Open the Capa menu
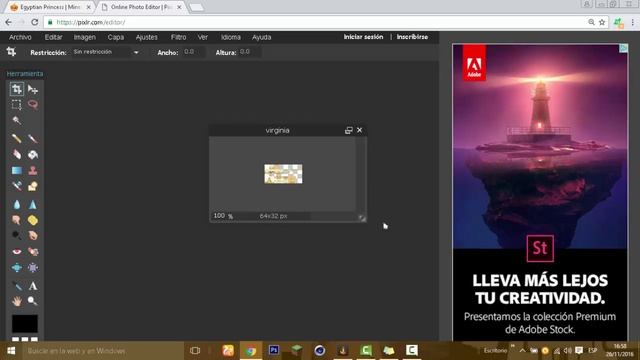This screenshot has height=360, width=640. point(116,37)
